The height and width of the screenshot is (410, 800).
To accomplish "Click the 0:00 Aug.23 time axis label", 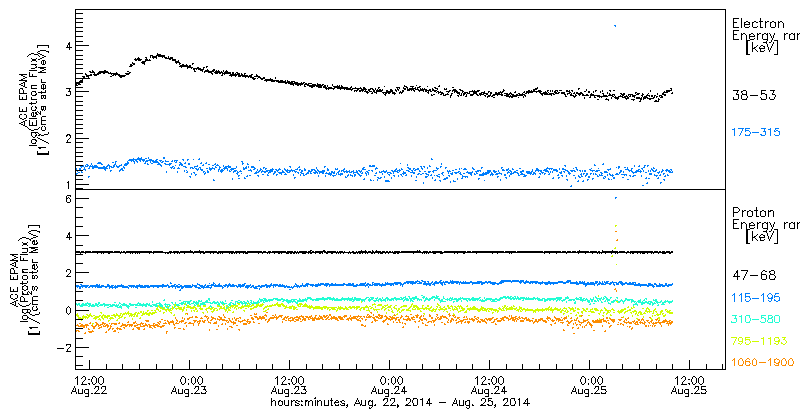I will 190,385.
